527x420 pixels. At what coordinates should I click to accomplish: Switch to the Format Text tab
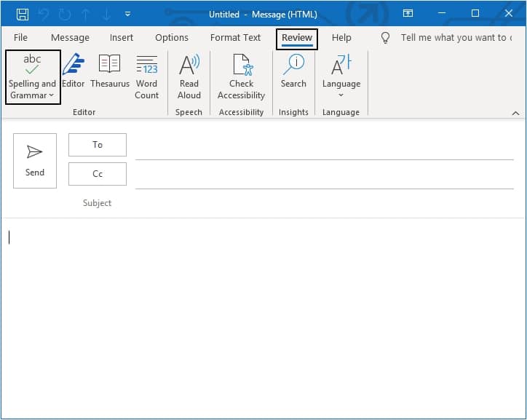[x=235, y=38]
